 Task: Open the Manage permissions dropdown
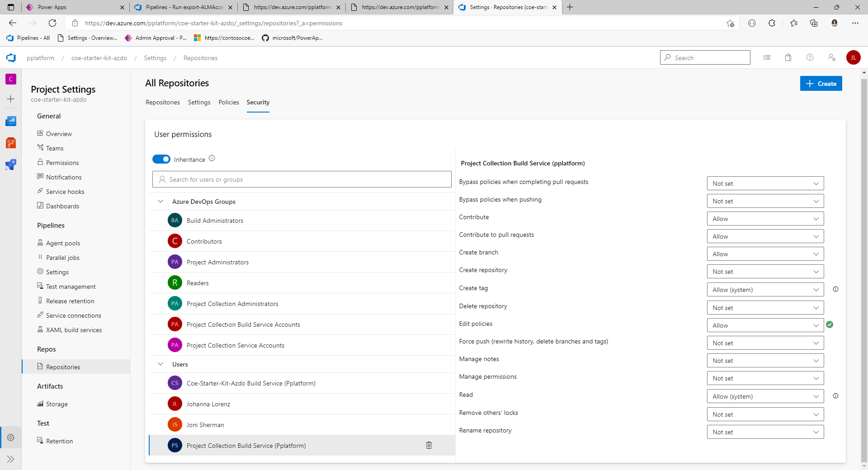(x=765, y=378)
